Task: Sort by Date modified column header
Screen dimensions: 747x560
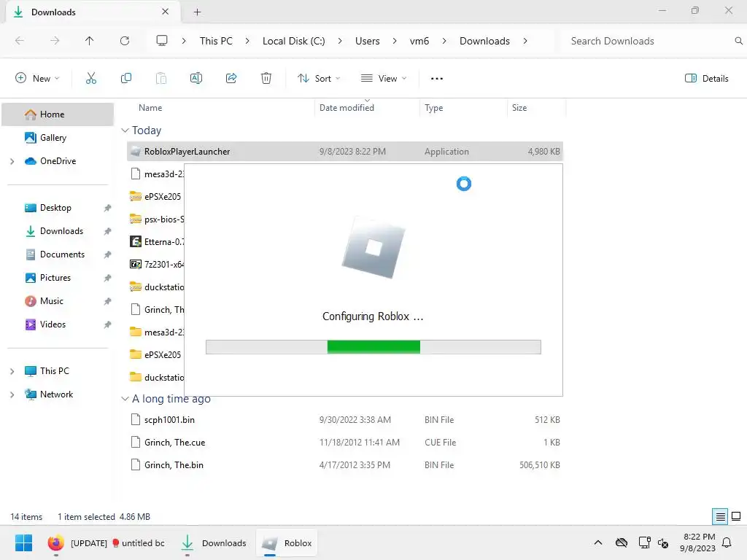Action: click(347, 108)
